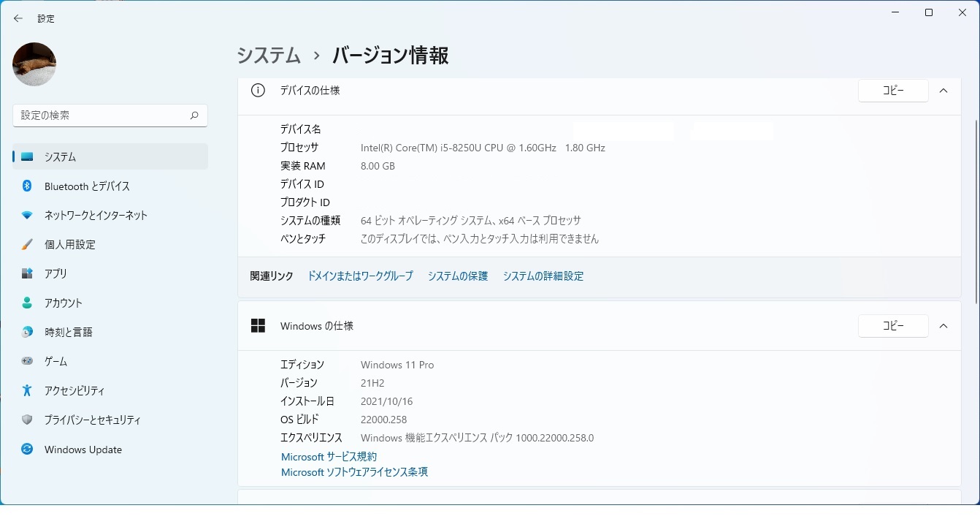This screenshot has height=527, width=980.
Task: Open ネットワークとインターネット wifi icon
Action: click(27, 216)
